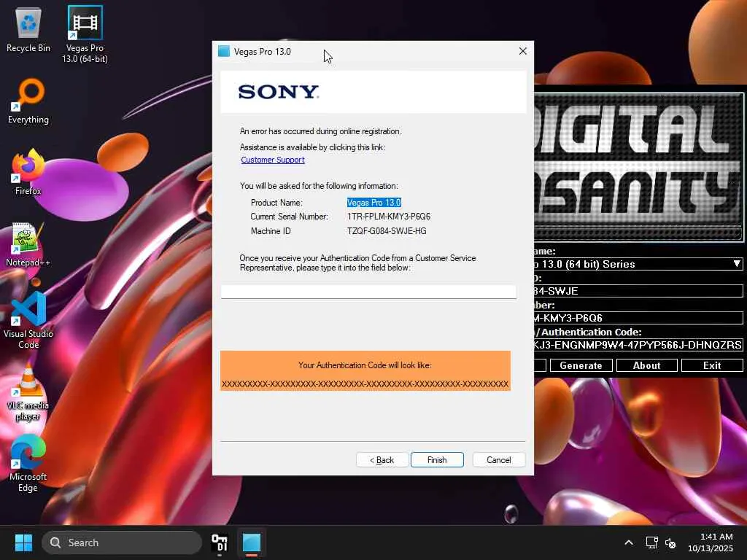Click the muted volume tray icon
The image size is (747, 560).
670,542
